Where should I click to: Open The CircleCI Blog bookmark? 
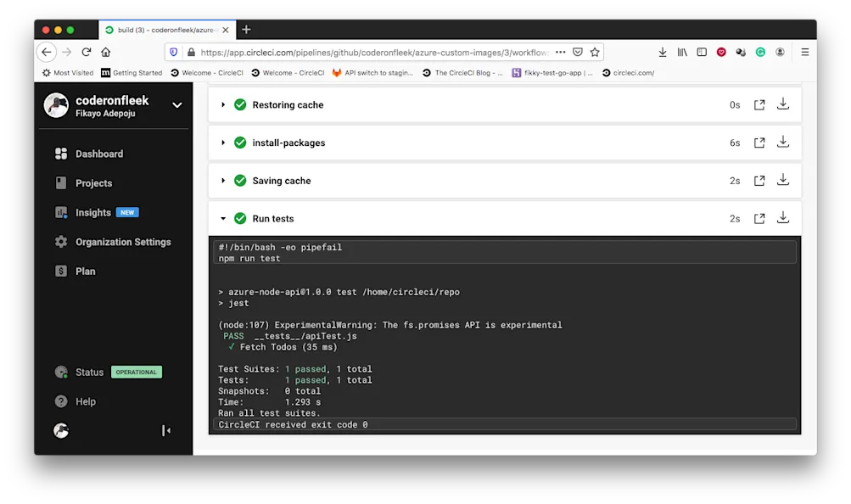coord(462,73)
